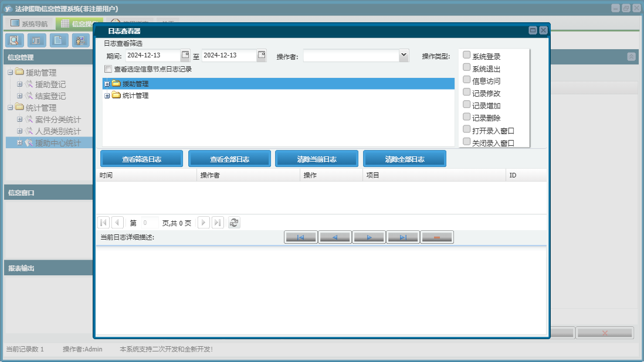The width and height of the screenshot is (644, 362).
Task: Click the page number input box
Action: click(x=150, y=223)
